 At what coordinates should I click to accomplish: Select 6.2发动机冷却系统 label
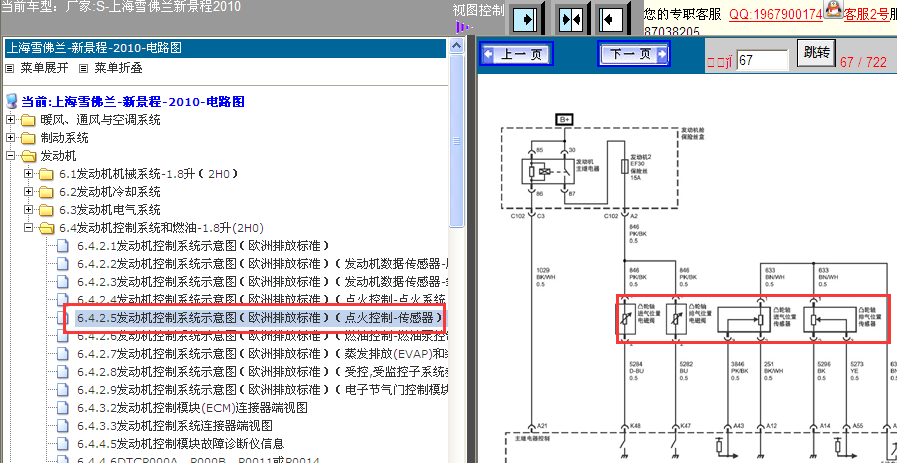click(x=109, y=192)
